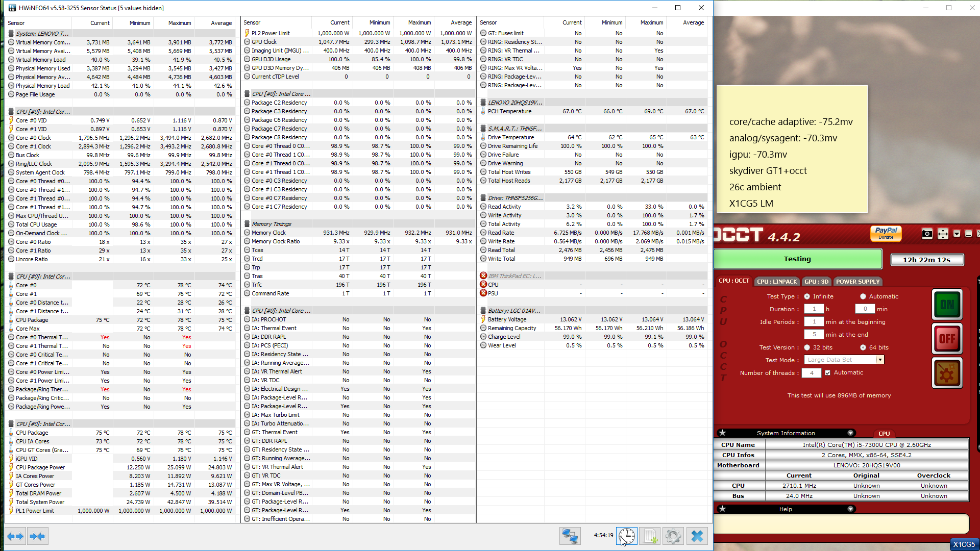Viewport: 980px width, 551px height.
Task: Switch to POWER SUPPLY tab
Action: click(x=858, y=282)
